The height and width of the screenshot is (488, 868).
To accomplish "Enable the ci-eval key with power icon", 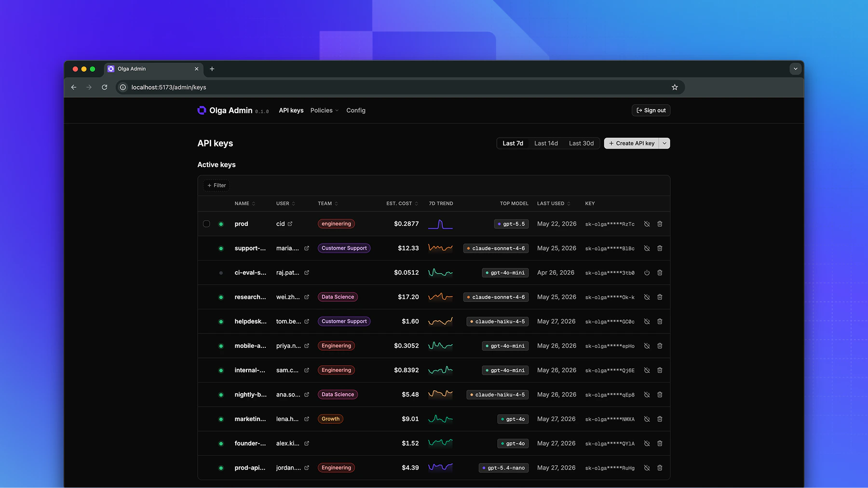I will click(x=647, y=273).
